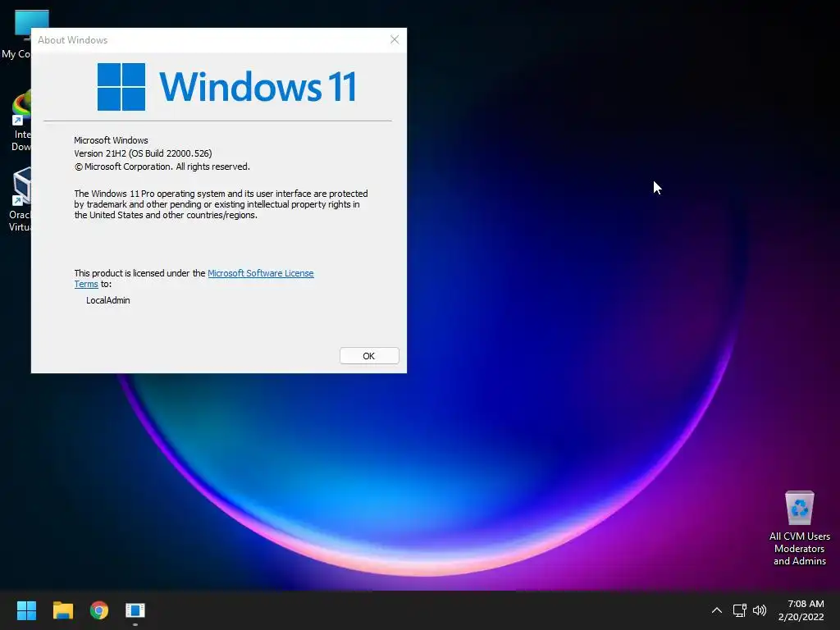Click the 'Microsoft Windows' text line
This screenshot has width=840, height=630.
coord(111,140)
